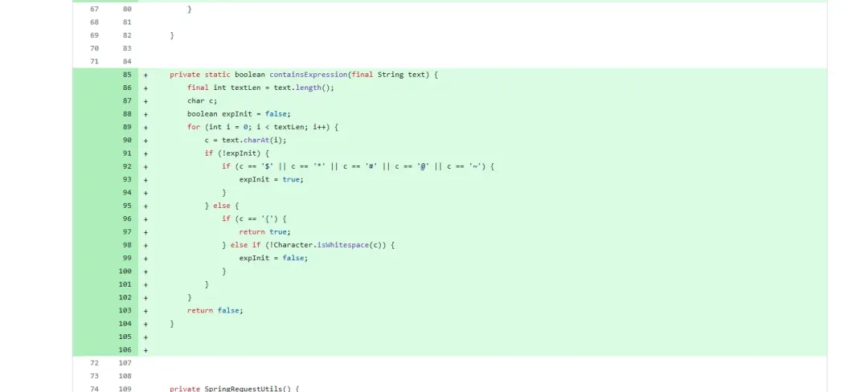Viewport: 868px width, 392px height.
Task: Click the text.length() call
Action: pos(304,88)
